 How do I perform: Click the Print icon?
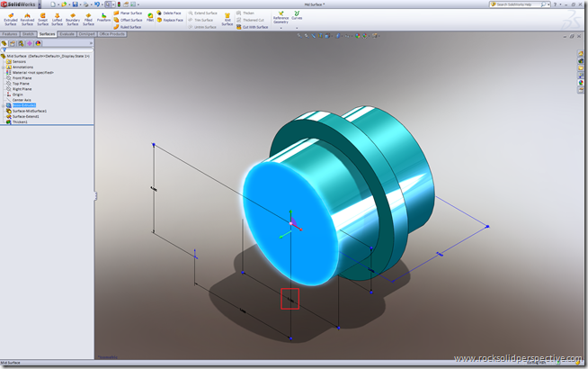point(86,4)
